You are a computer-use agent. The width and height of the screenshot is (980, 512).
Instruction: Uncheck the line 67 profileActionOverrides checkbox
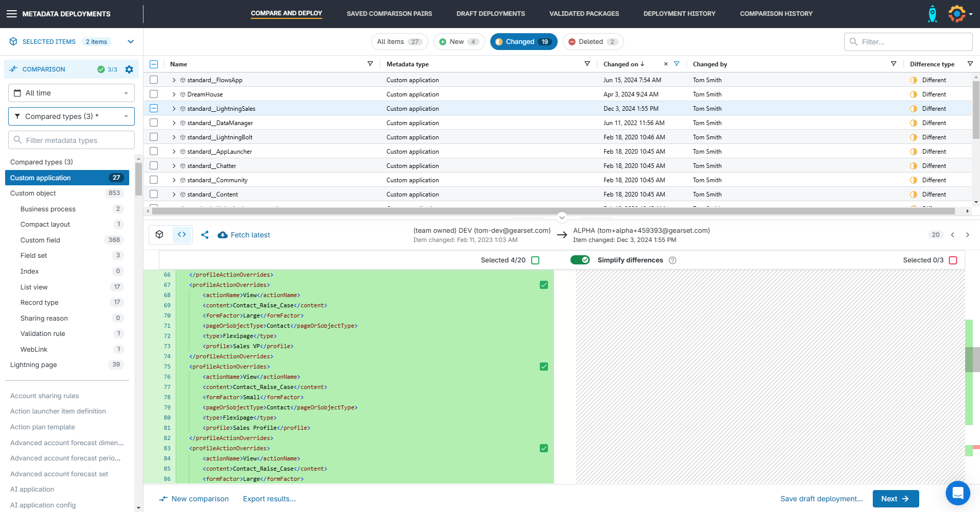click(x=544, y=285)
